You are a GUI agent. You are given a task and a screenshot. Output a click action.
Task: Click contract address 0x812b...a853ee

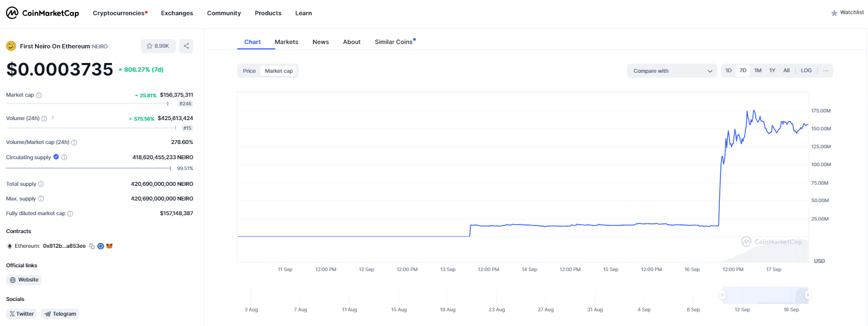pos(64,246)
